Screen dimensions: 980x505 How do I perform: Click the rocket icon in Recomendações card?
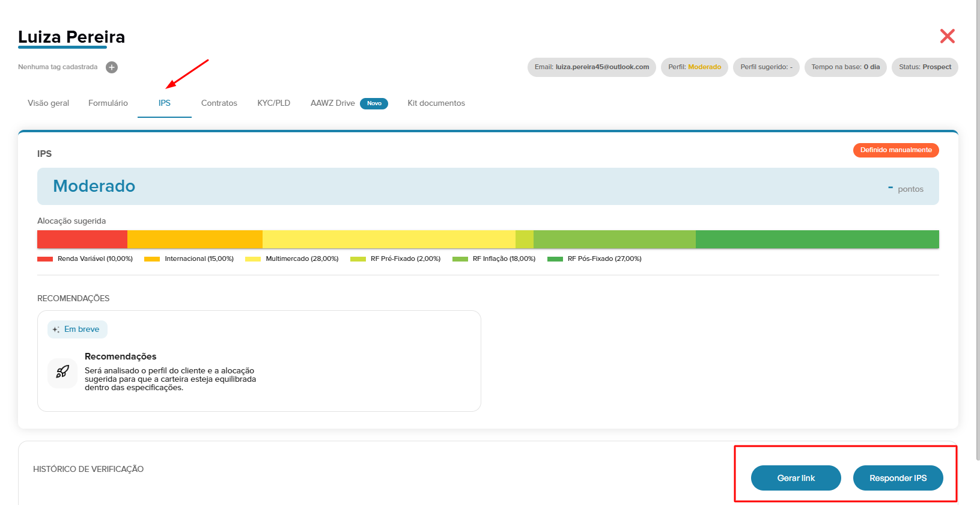(62, 372)
